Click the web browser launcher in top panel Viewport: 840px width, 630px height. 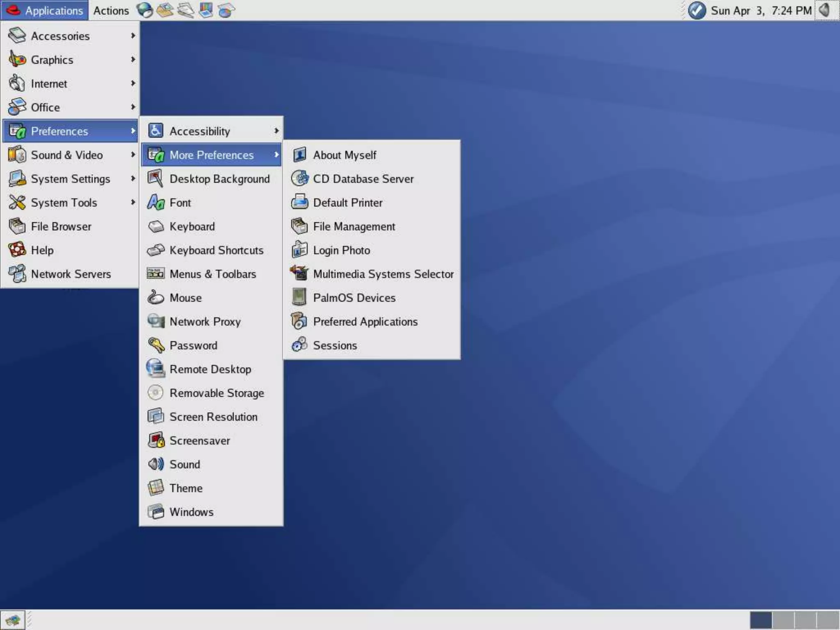pos(144,10)
